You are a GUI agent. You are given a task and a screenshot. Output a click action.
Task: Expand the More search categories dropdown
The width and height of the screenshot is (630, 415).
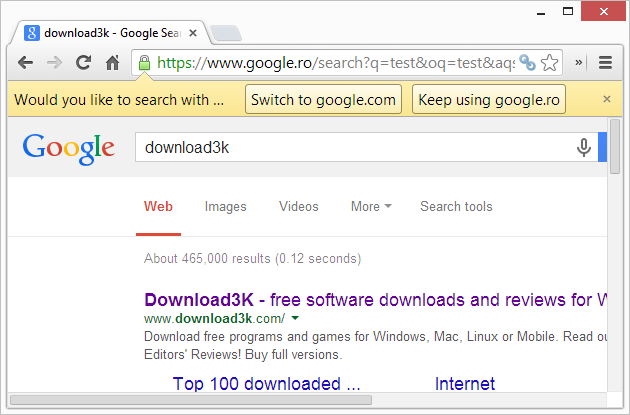371,207
